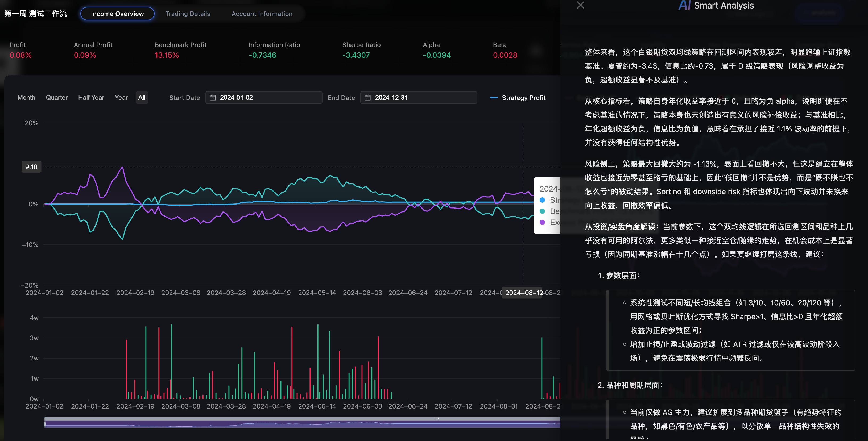Pick the Year time range

coord(121,98)
